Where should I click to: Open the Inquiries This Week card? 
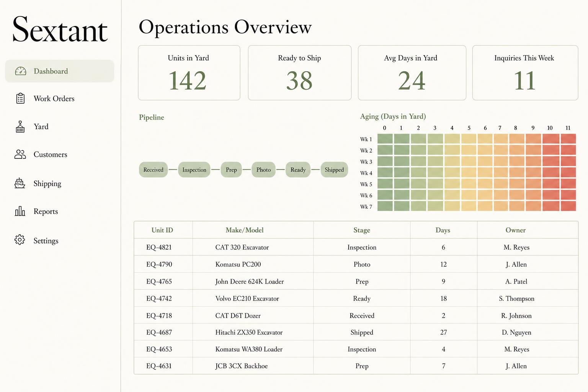click(x=525, y=73)
